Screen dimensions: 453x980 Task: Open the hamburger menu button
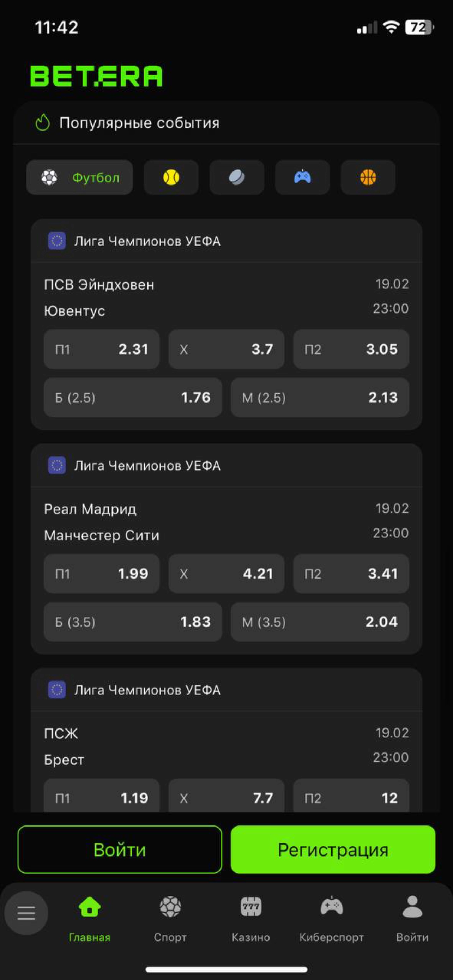26,913
